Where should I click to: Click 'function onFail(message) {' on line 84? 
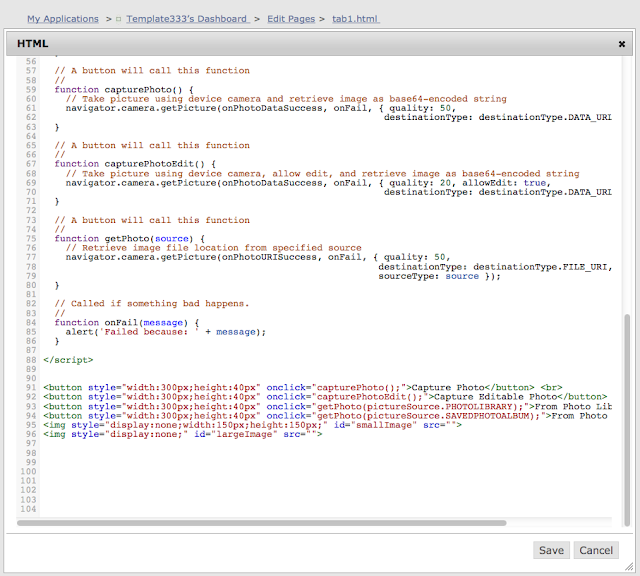[127, 322]
